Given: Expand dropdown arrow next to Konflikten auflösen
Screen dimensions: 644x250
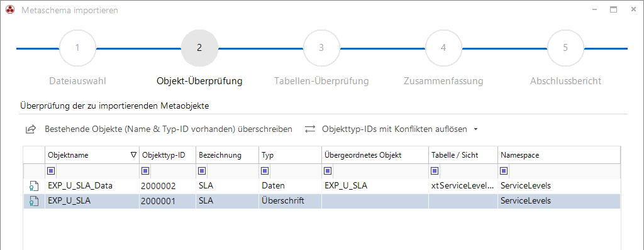Looking at the screenshot, I should (x=475, y=129).
